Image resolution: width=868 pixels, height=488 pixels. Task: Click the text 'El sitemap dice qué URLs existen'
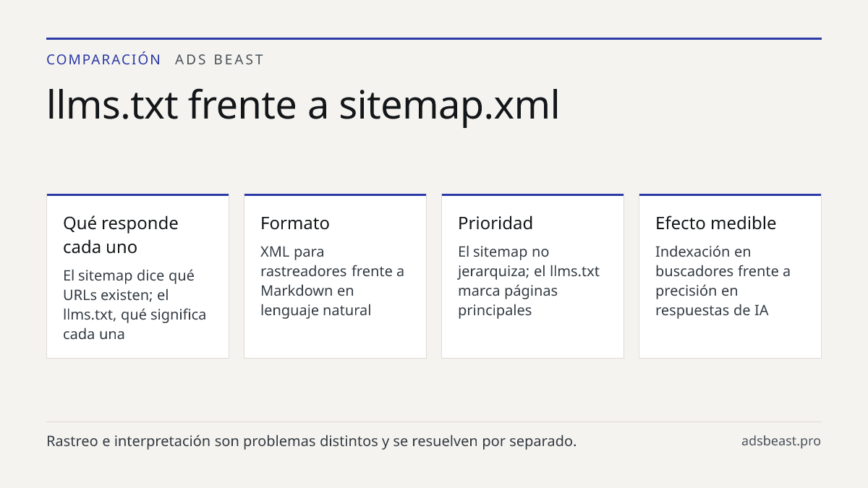point(135,305)
